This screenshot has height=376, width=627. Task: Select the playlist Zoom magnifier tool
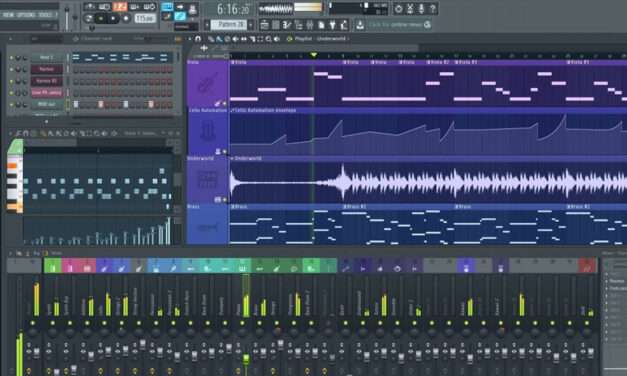pos(269,39)
